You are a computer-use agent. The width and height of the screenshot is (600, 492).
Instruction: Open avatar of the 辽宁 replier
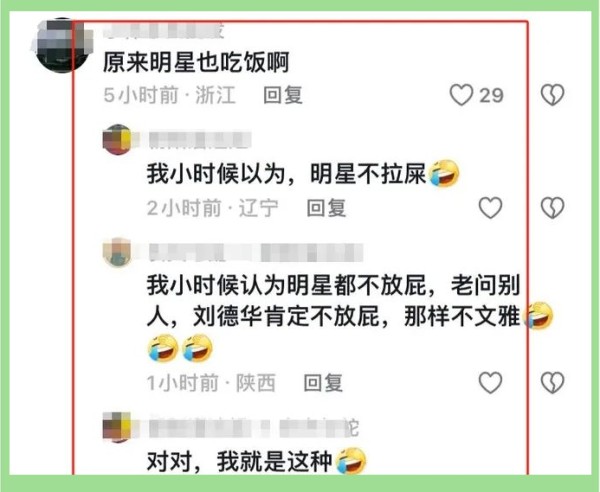pos(117,140)
